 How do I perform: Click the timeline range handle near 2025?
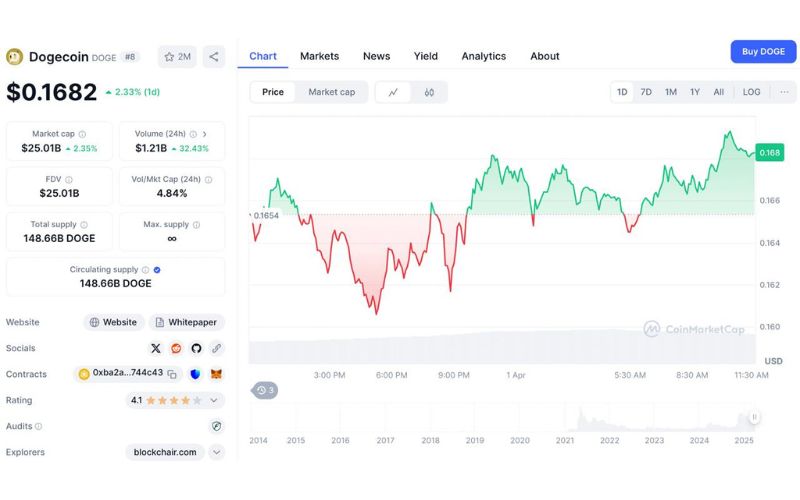tap(755, 417)
